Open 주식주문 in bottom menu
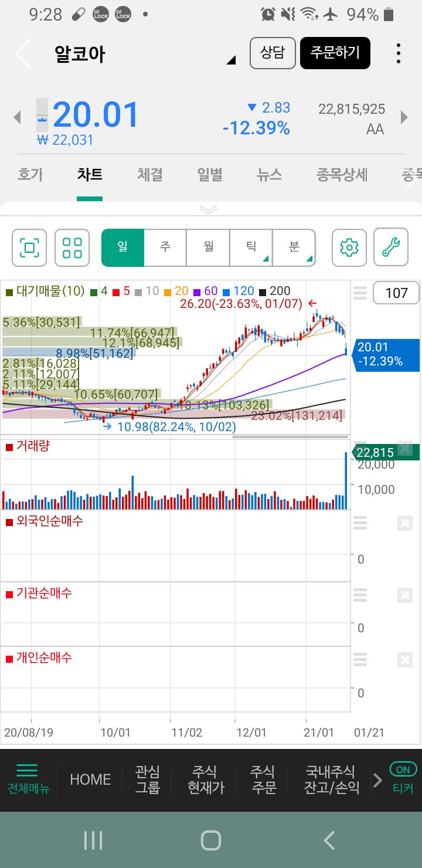Image resolution: width=422 pixels, height=868 pixels. click(x=263, y=779)
